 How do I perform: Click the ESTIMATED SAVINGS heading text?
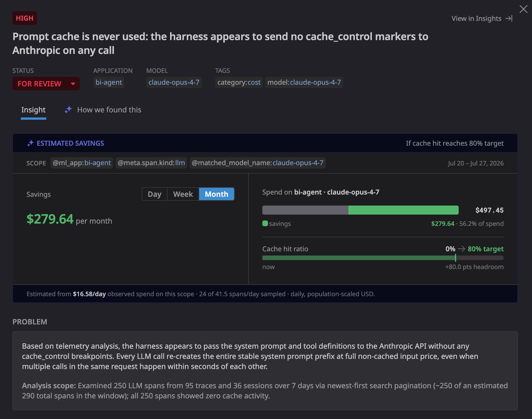[x=70, y=143]
